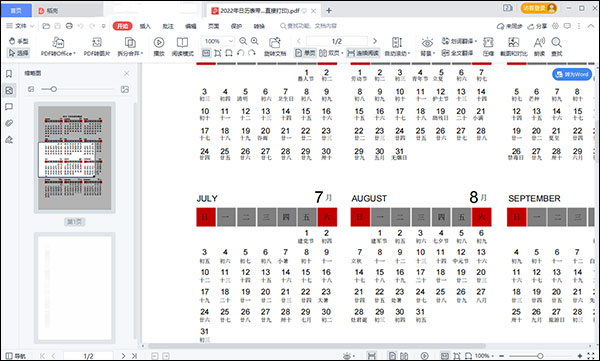This screenshot has width=600, height=361.
Task: Open the find tool
Action: pos(557,46)
